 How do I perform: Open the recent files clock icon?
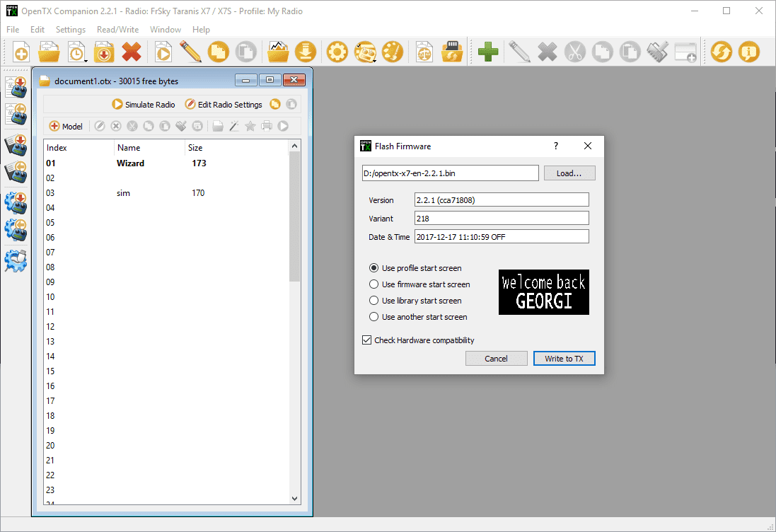(x=76, y=52)
